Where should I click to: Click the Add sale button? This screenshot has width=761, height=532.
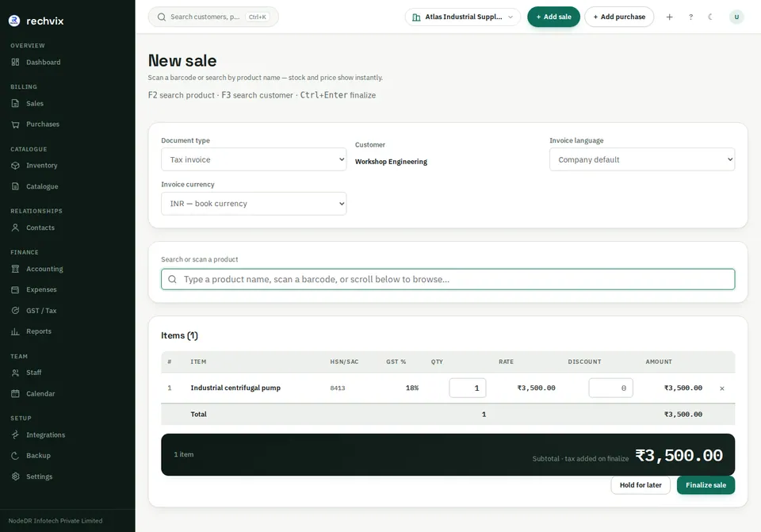point(553,17)
